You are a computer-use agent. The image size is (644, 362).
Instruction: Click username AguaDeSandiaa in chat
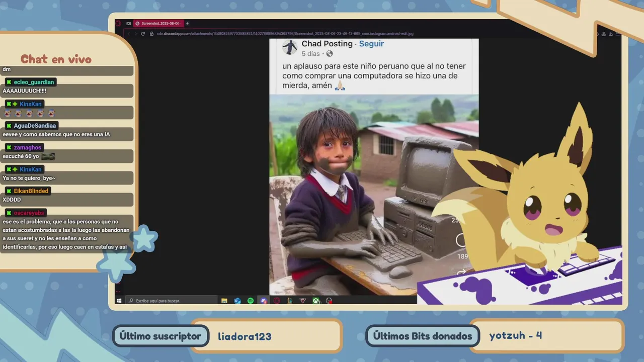tap(35, 126)
